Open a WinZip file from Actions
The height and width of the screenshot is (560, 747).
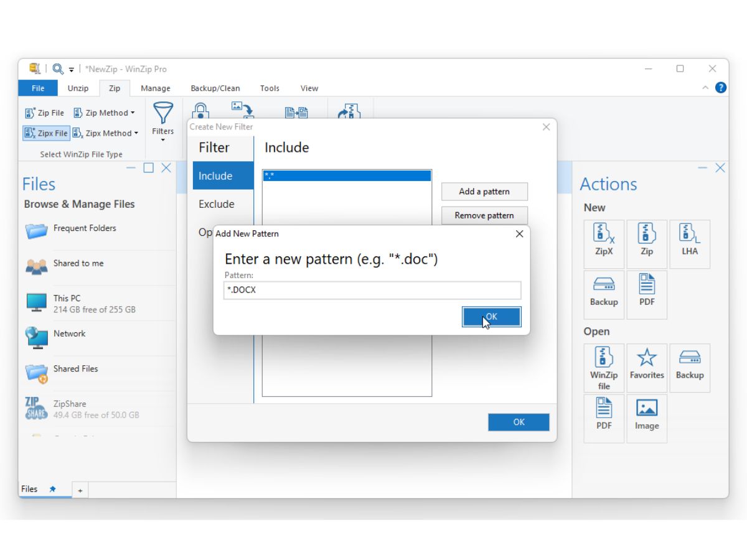tap(604, 368)
